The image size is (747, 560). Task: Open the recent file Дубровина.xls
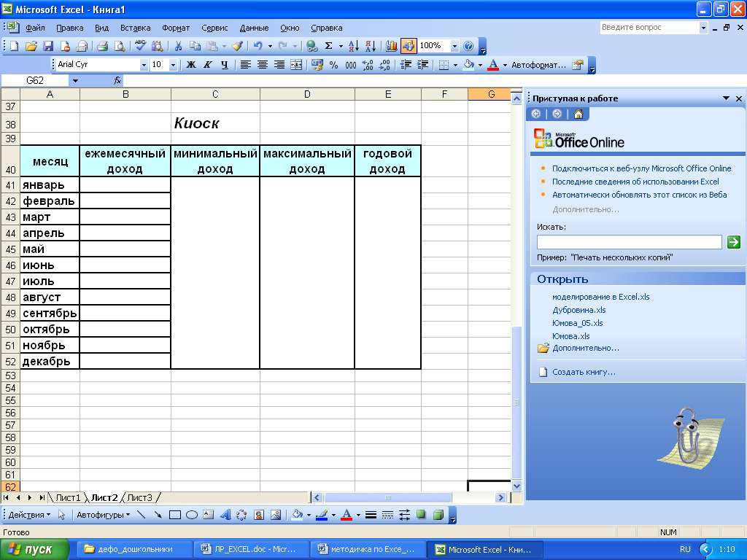[x=578, y=310]
